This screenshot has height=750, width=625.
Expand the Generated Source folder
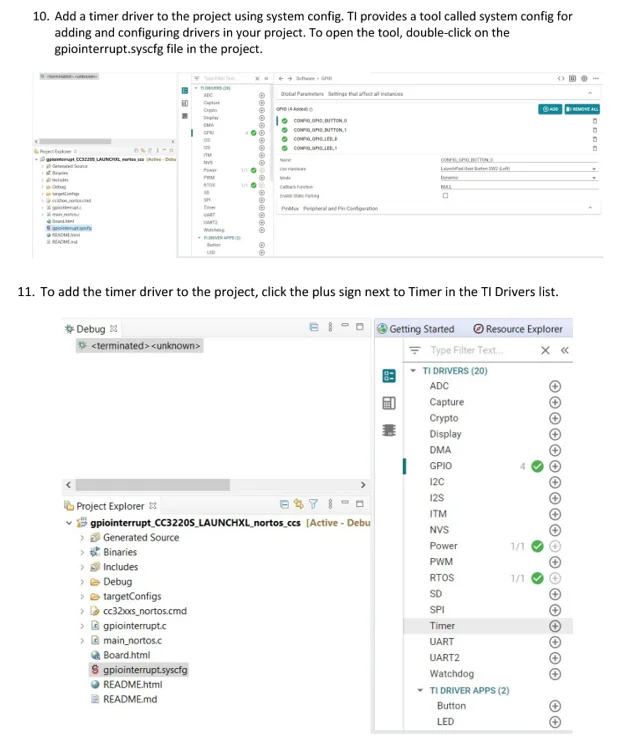pos(82,538)
